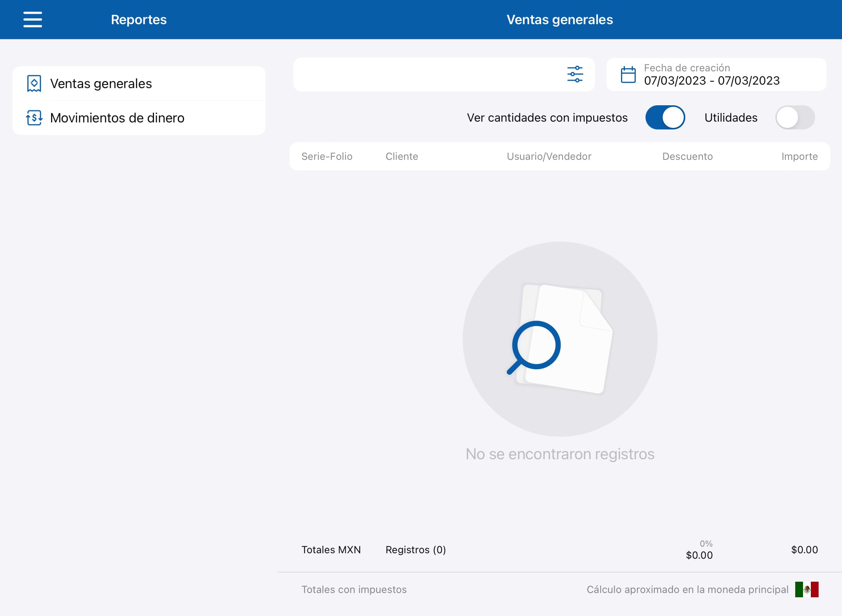Sort by Serie-Folio column header

[x=327, y=156]
